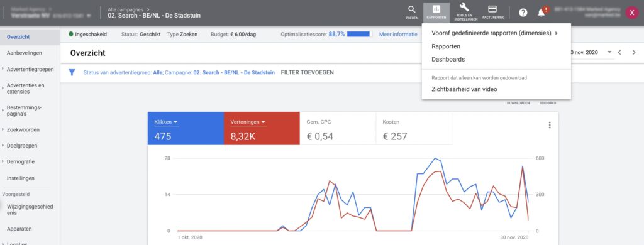Click the campaign title De Stadstuin
The image size is (644, 245).
(154, 16)
